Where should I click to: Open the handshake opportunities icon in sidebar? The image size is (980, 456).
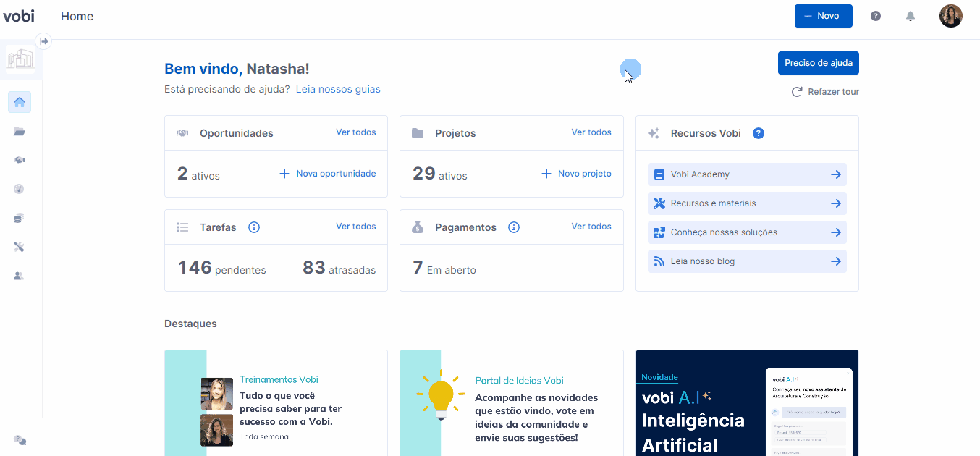click(x=20, y=160)
